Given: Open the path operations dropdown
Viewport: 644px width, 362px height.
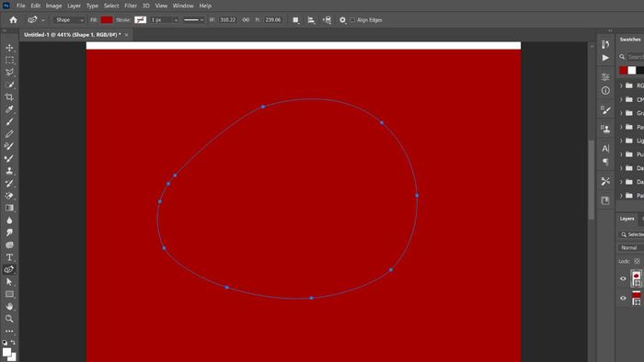Looking at the screenshot, I should click(x=295, y=19).
